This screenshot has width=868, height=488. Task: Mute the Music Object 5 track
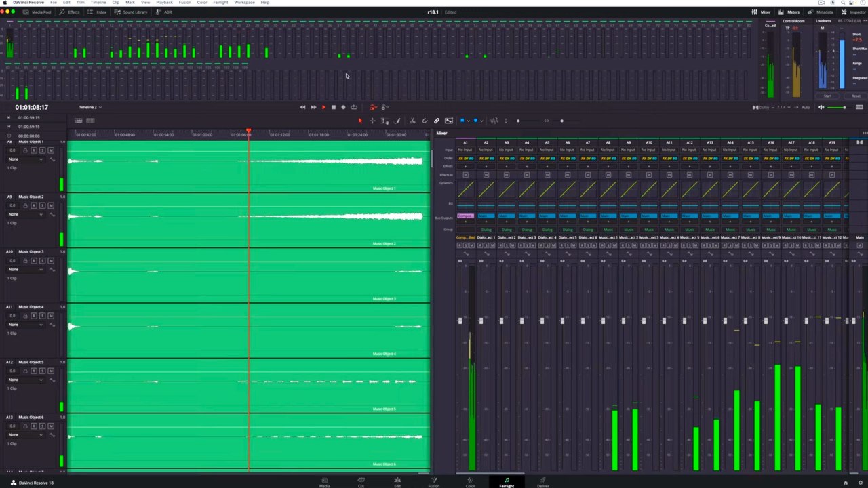coord(51,371)
